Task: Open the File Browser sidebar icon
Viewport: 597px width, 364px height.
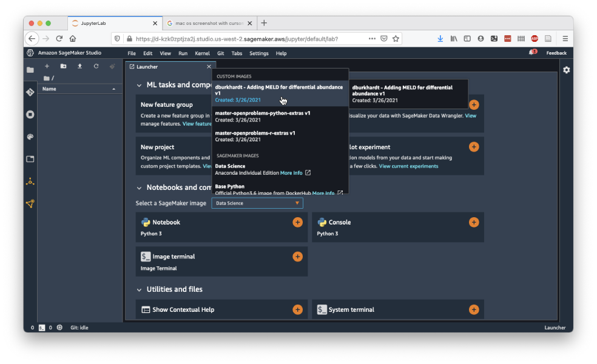Action: [30, 70]
